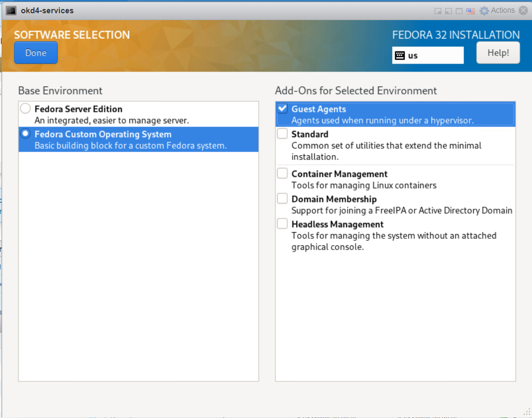The height and width of the screenshot is (418, 532).
Task: Click the gear icon next to Actions
Action: pos(484,11)
